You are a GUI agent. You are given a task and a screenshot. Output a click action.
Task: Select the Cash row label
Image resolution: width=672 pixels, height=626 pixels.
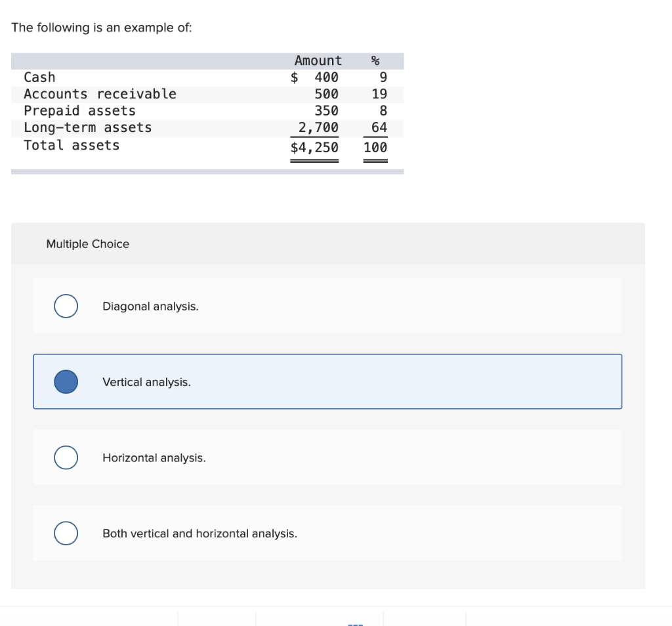click(39, 77)
